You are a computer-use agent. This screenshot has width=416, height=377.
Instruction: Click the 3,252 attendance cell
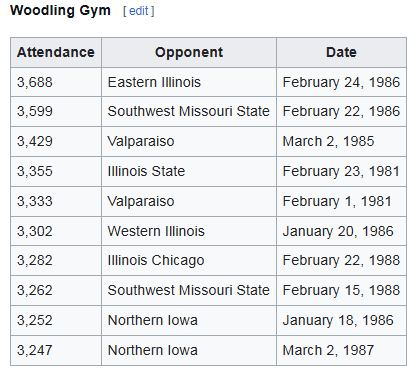[56, 320]
